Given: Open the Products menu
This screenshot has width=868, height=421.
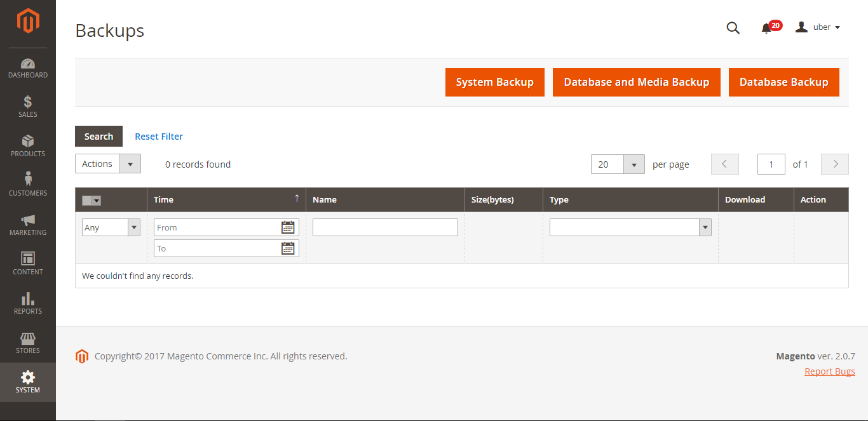Looking at the screenshot, I should pos(28,147).
